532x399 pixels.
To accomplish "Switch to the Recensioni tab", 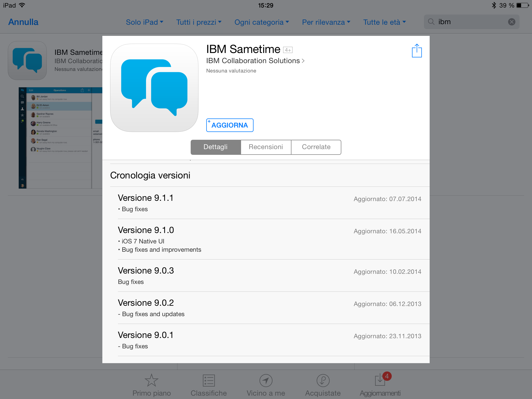I will pos(266,147).
